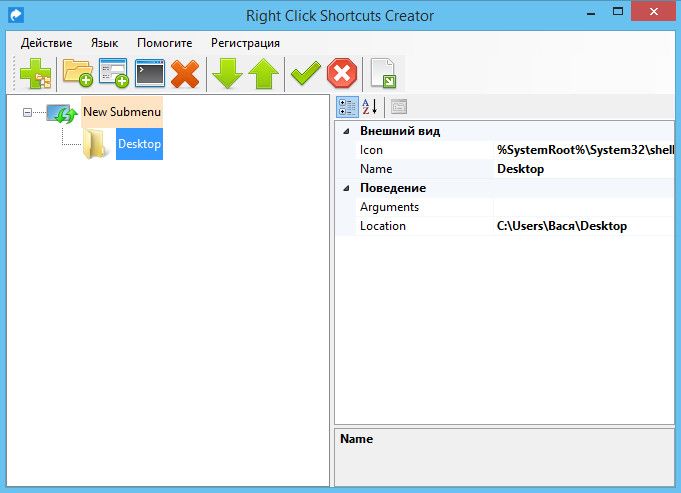The height and width of the screenshot is (493, 681).
Task: Open the Действие menu
Action: [x=46, y=43]
